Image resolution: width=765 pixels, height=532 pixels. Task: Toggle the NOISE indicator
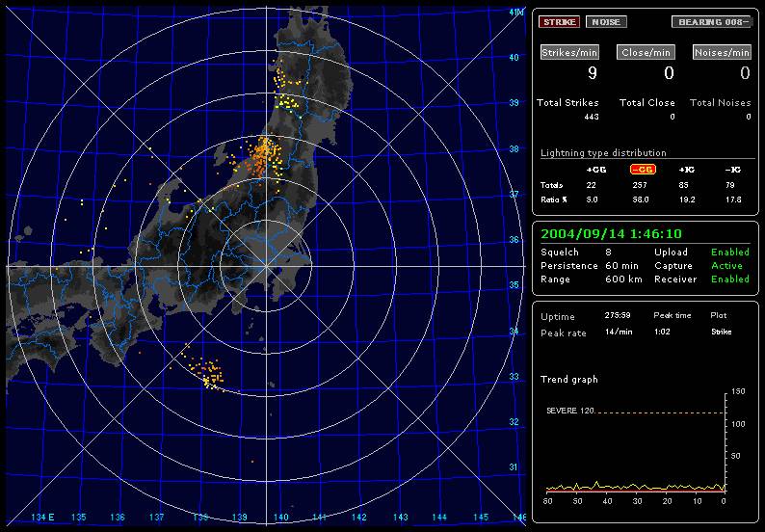click(x=604, y=21)
